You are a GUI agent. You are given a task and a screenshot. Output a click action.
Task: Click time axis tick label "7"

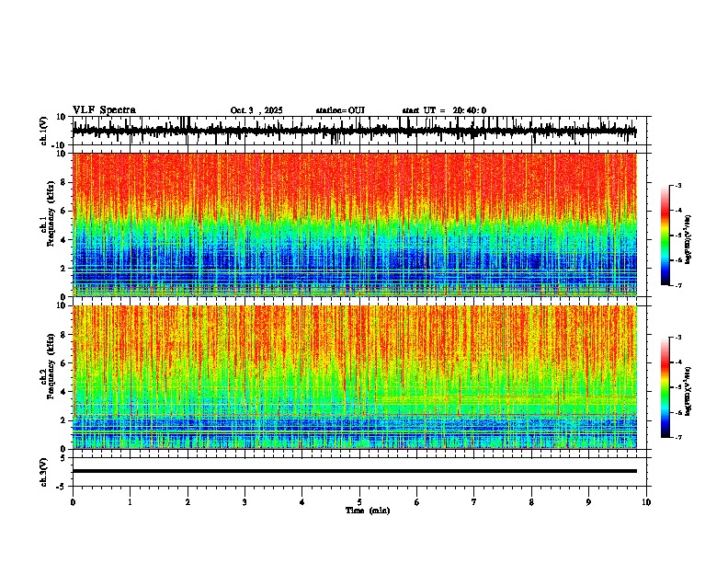click(x=474, y=502)
